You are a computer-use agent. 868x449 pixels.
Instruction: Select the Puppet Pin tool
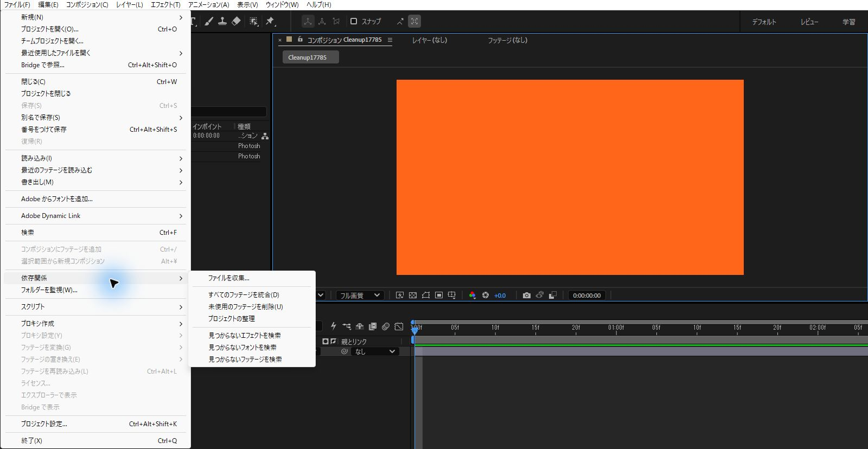click(270, 21)
